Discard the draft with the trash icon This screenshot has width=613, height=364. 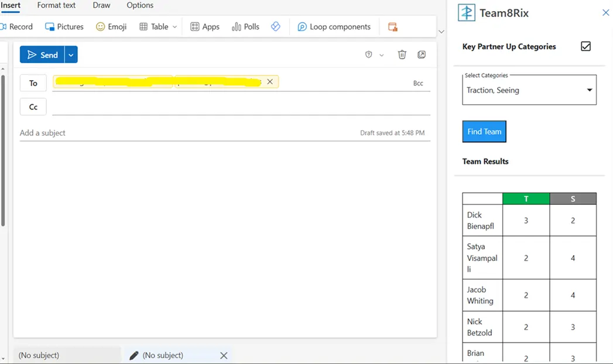[x=402, y=54]
